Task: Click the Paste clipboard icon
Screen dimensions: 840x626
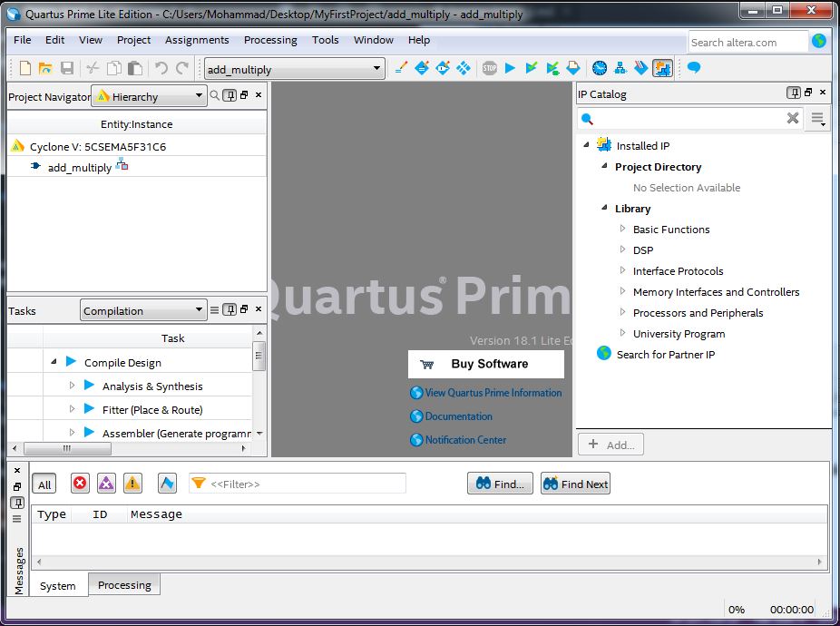Action: coord(135,68)
